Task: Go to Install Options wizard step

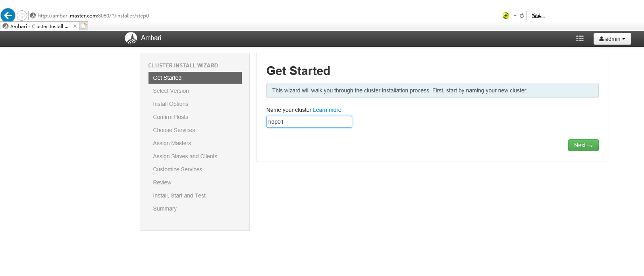Action: (x=171, y=104)
